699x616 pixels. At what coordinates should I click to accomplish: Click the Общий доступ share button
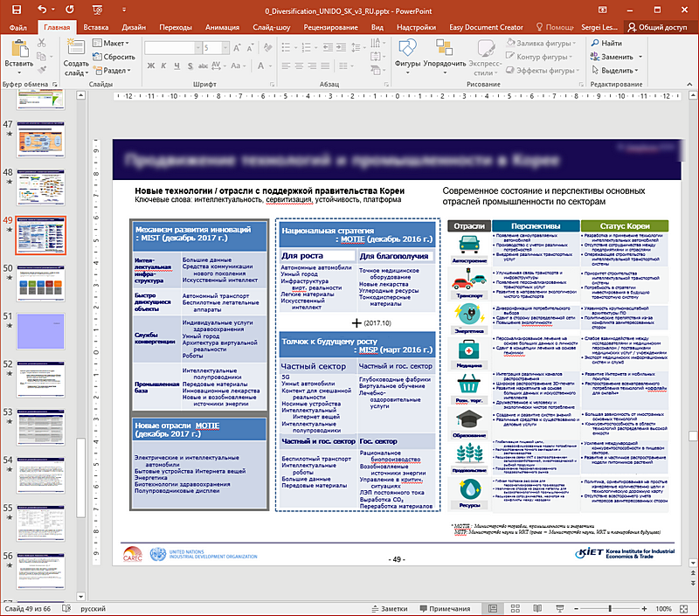point(658,27)
